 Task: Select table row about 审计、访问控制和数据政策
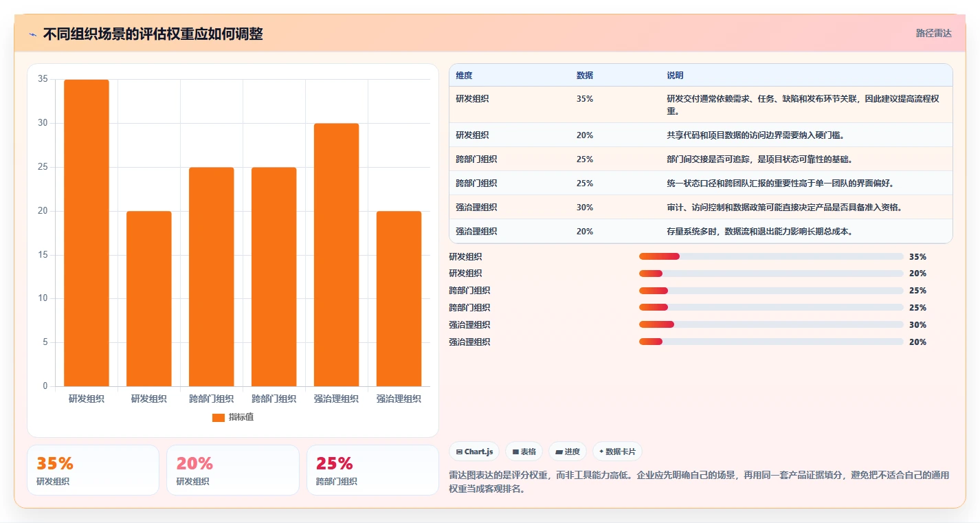[x=701, y=208]
